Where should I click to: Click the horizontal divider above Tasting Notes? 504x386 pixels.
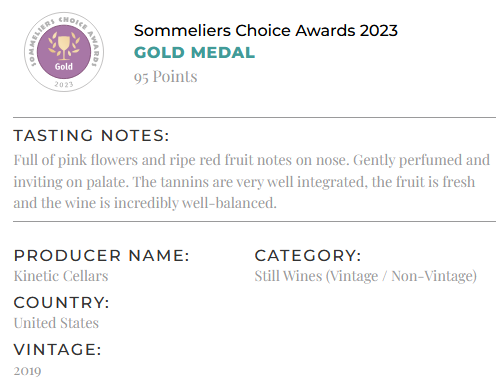point(254,117)
